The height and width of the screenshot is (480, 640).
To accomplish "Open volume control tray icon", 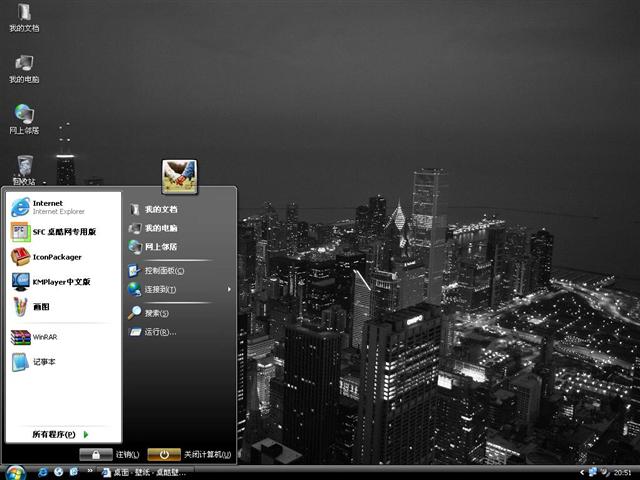I will coord(605,472).
